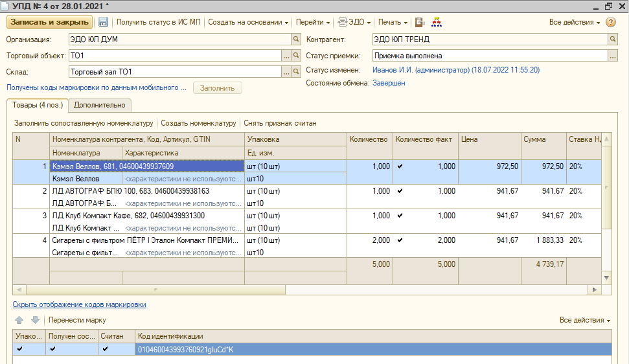This screenshot has height=364, width=629.
Task: Click the Код идентификации column header
Action: 374,336
